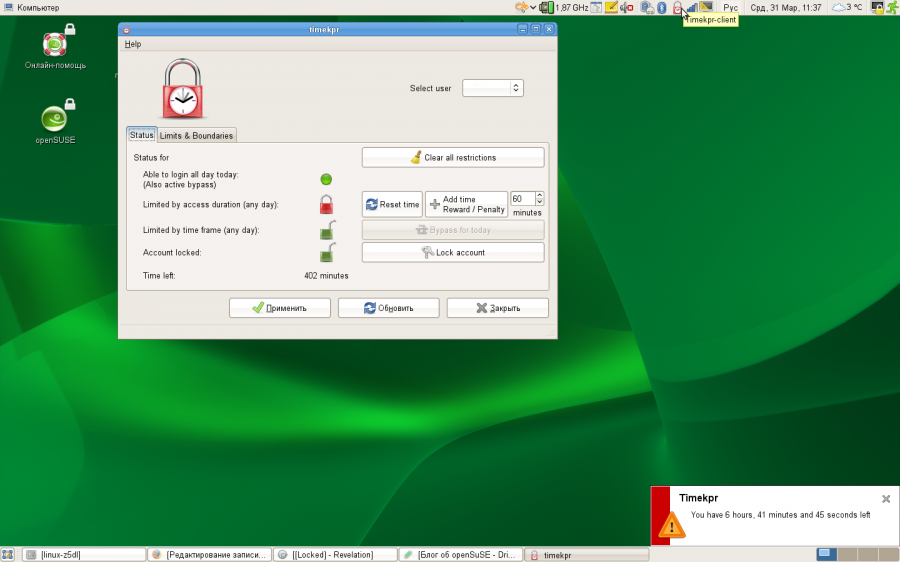Open the Онлайн-помощь desktop icon

[55, 45]
